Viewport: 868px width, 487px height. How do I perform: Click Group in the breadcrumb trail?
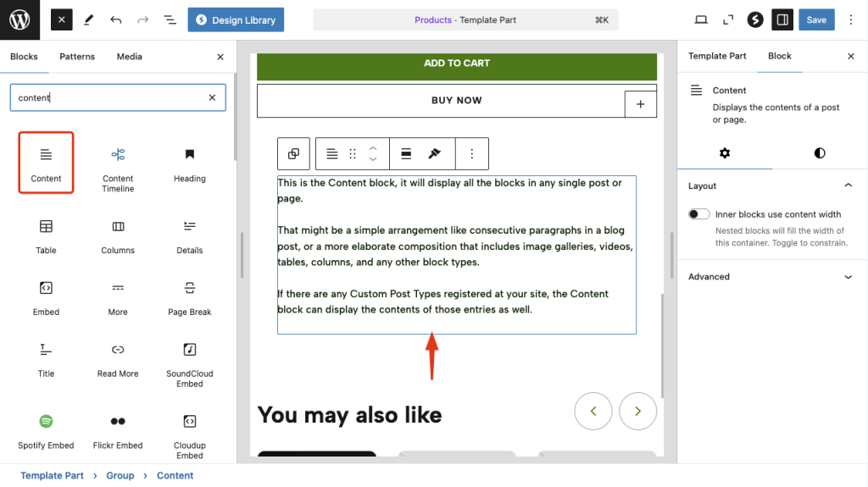(120, 475)
